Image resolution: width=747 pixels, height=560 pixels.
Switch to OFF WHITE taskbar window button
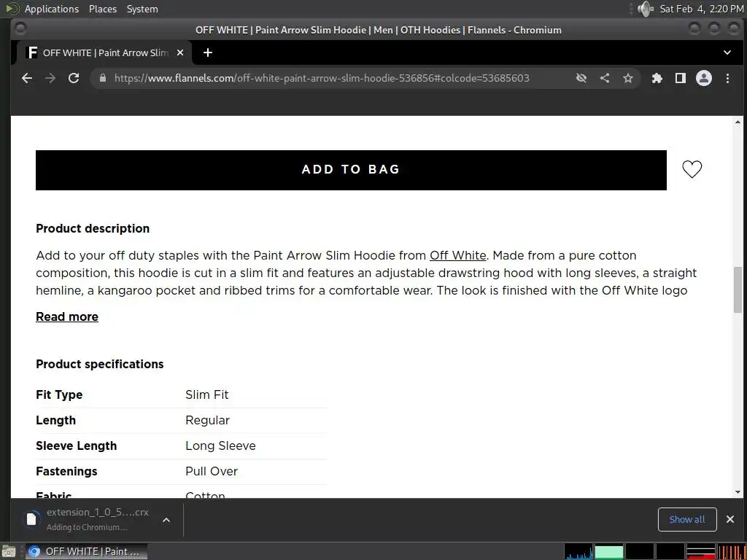click(86, 551)
